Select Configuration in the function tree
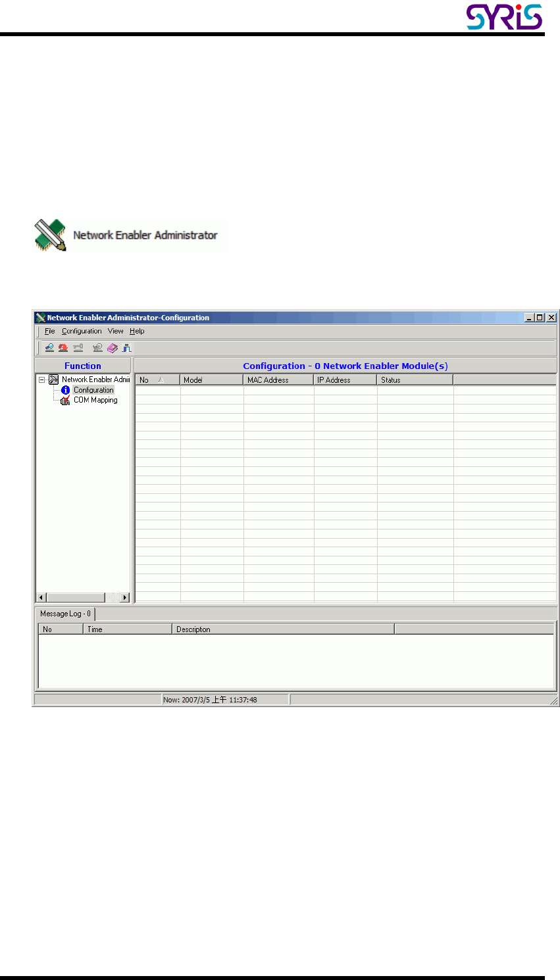Image resolution: width=560 pixels, height=980 pixels. pos(93,390)
